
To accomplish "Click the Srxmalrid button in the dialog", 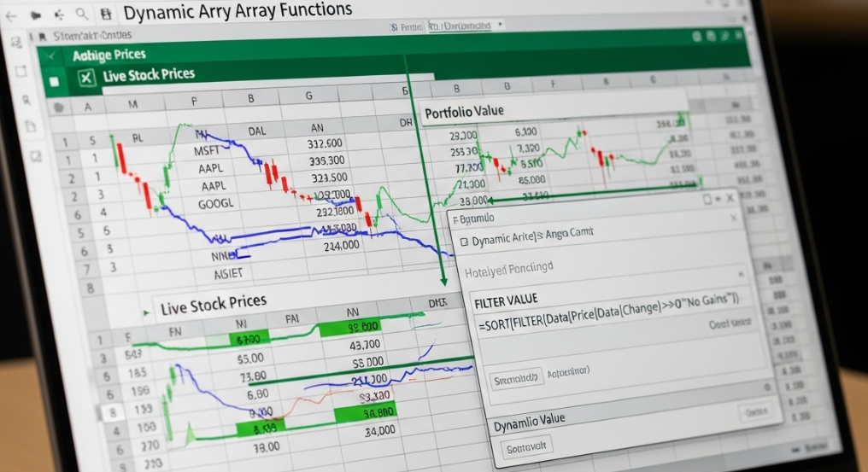I will [515, 379].
